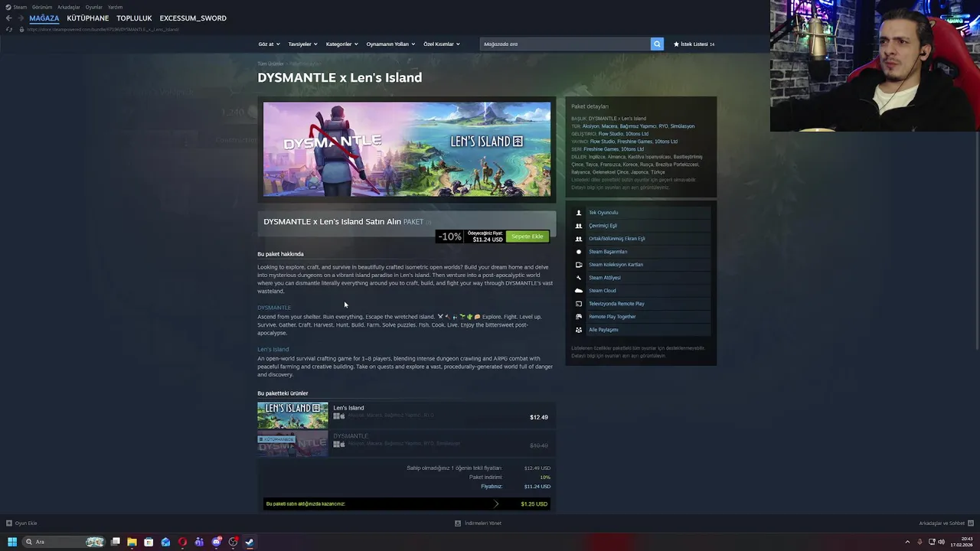Expand the Oynamanın Yolları dropdown
The image size is (980, 551).
pyautogui.click(x=390, y=44)
